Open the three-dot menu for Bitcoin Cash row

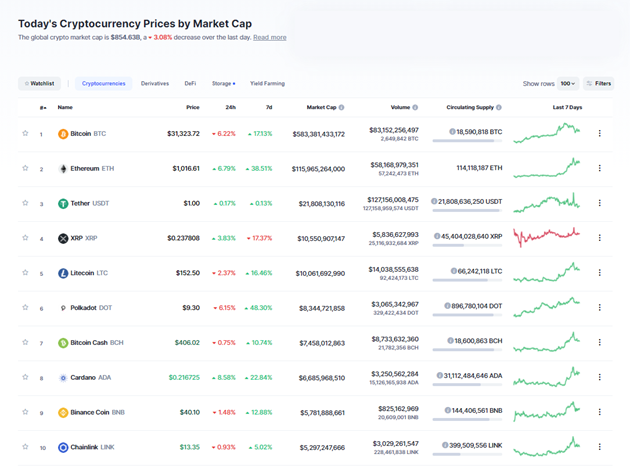[599, 342]
